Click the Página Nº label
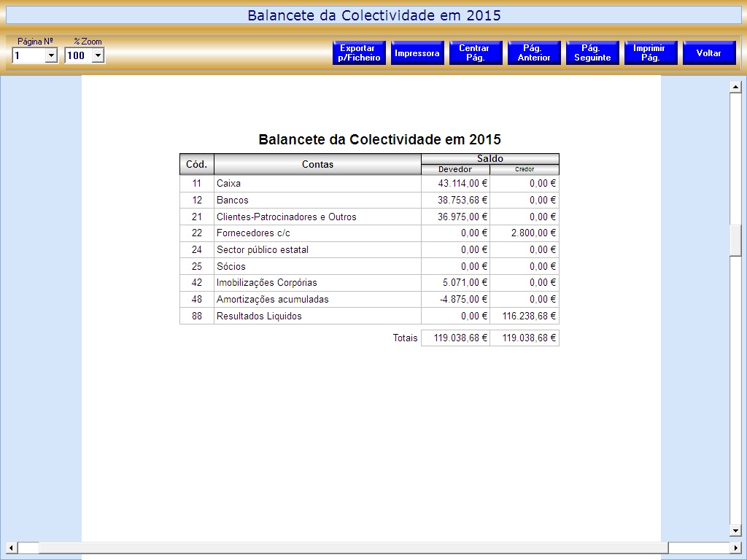The image size is (747, 560). tap(35, 42)
